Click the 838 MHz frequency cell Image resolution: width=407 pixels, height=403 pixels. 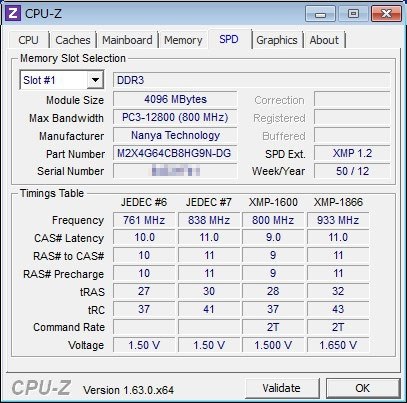[209, 220]
